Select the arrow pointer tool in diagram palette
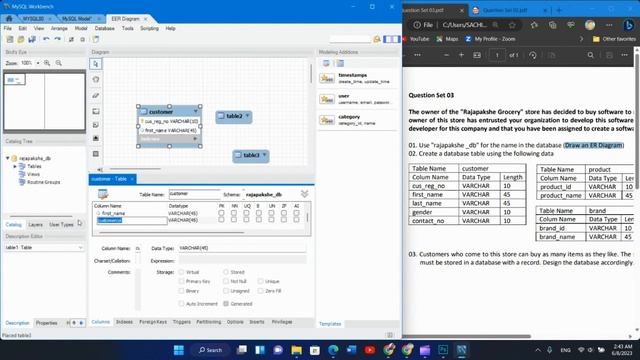This screenshot has width=640, height=360. coord(96,64)
